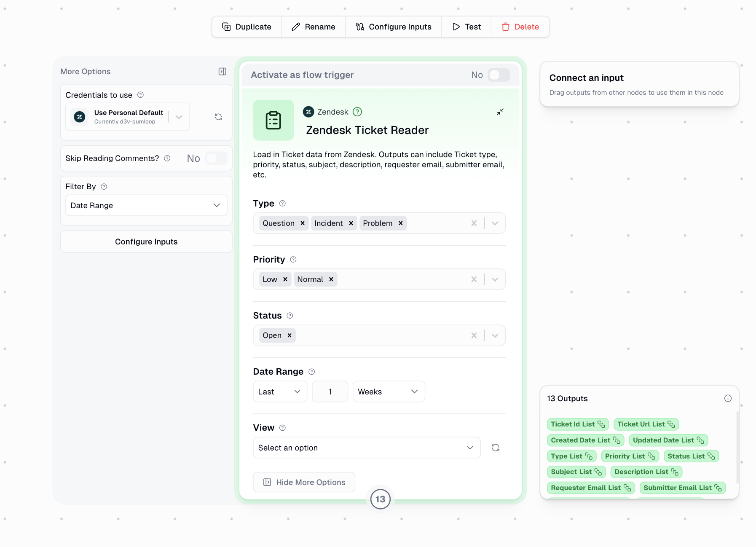Open the Date Range help icon
756x547 pixels.
click(x=312, y=372)
